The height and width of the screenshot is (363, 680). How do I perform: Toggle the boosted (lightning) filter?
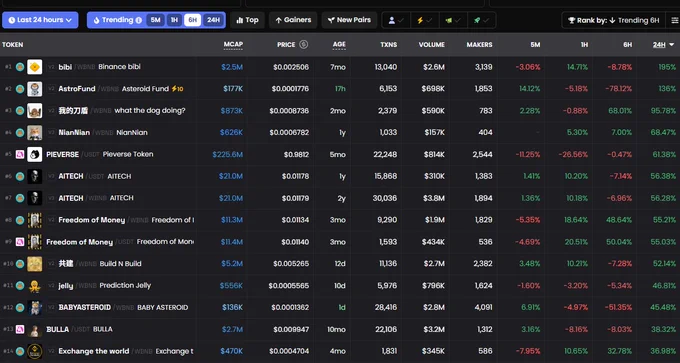click(425, 20)
